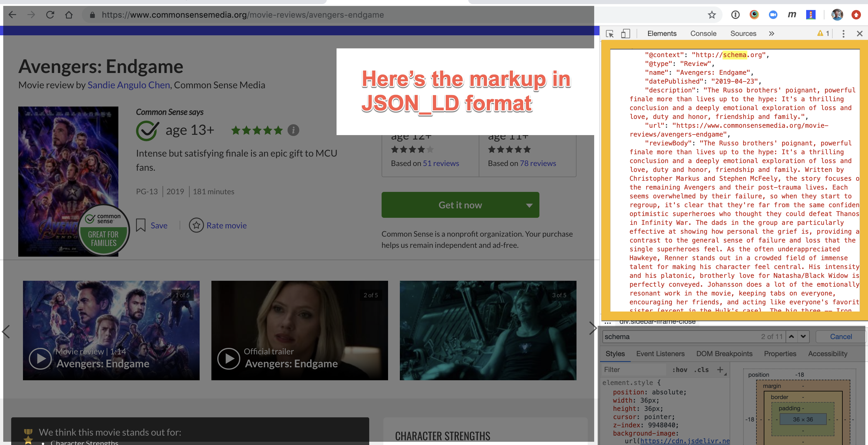Screen dimensions: 868x445
Task: Open the lighthouse extension icon
Action: [x=811, y=15]
